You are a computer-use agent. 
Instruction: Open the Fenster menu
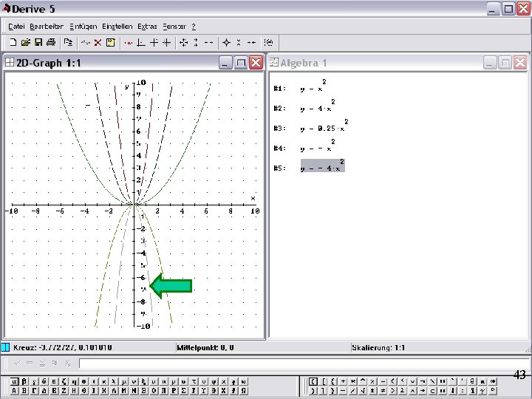(174, 26)
